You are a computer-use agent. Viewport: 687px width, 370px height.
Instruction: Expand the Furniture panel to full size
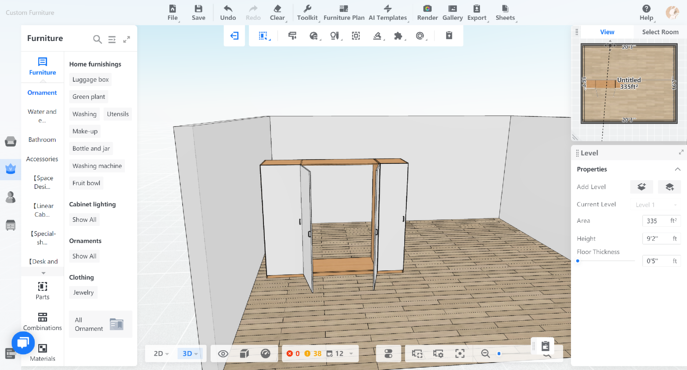127,39
